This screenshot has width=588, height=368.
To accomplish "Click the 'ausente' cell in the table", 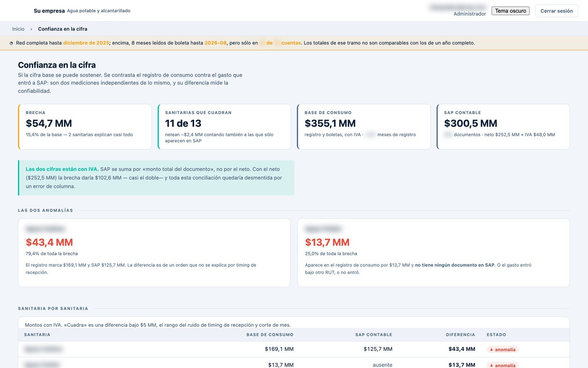I will pos(383,365).
